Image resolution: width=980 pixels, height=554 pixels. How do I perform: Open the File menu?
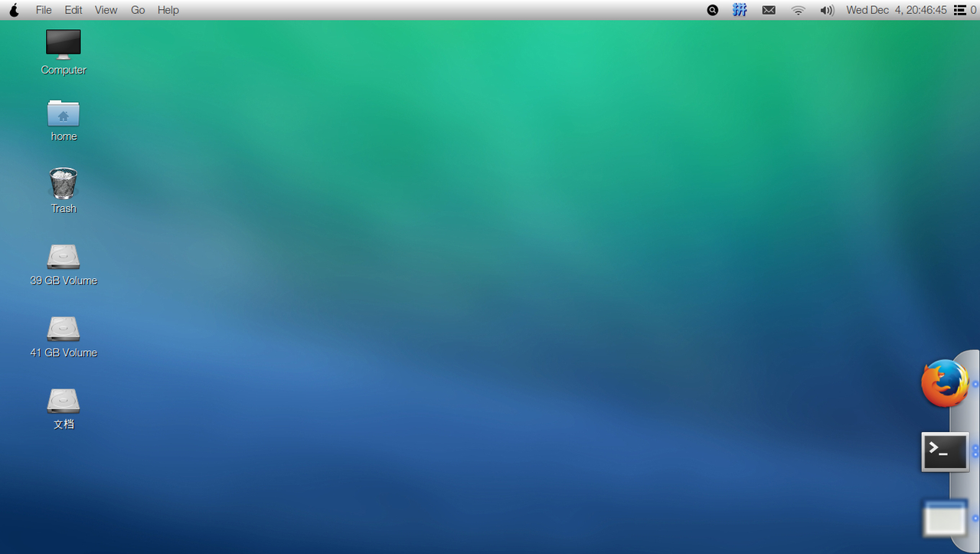click(44, 10)
